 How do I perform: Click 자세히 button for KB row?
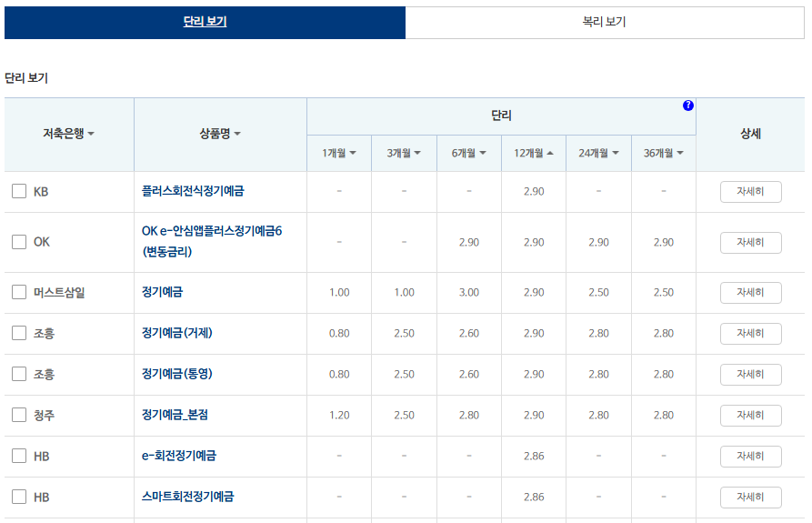[750, 192]
